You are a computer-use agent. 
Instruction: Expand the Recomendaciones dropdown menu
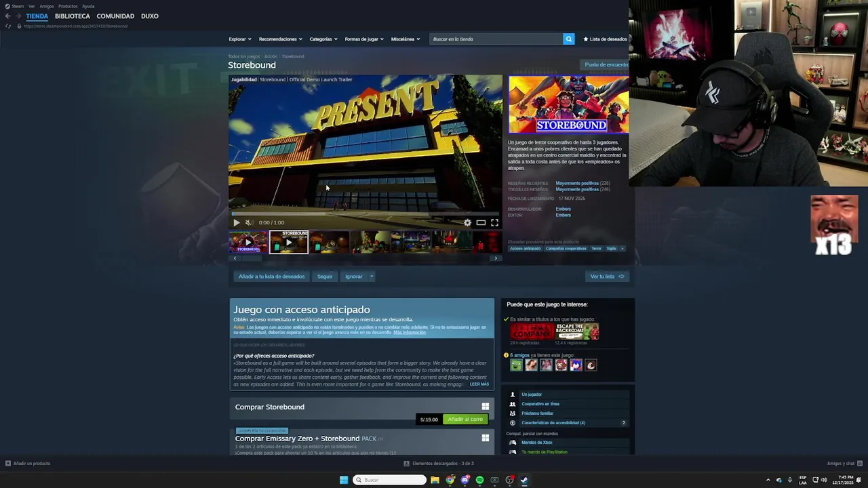pos(280,39)
